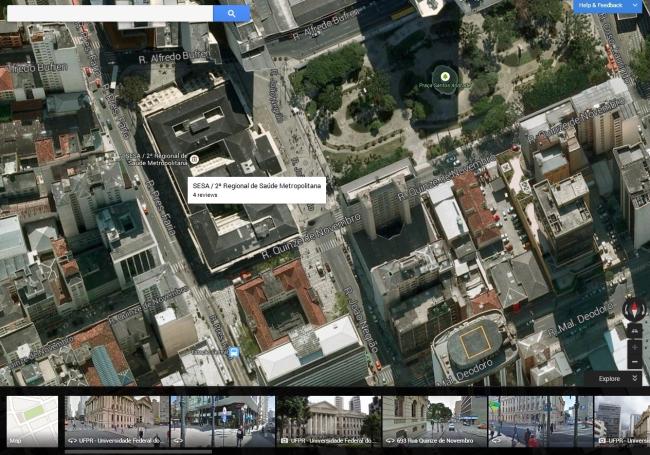This screenshot has width=650, height=455.
Task: Click the '4 reviews' text in the info card
Action: (205, 195)
